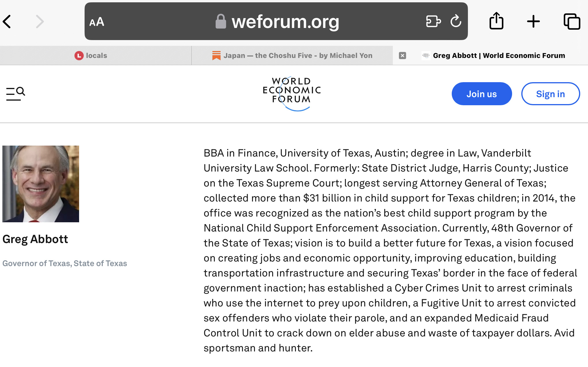Viewport: 588px width, 367px height.
Task: Open Greg Abbott's profile photo
Action: [41, 184]
